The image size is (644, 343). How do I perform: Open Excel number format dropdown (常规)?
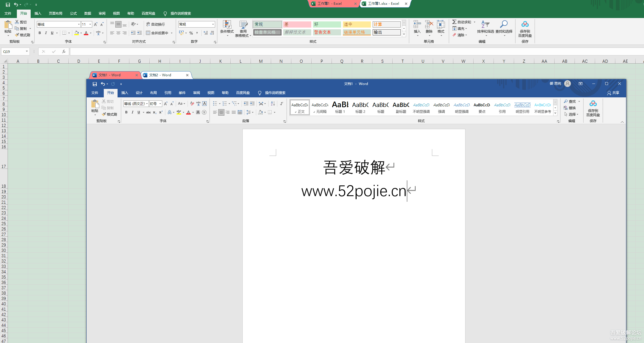point(213,24)
